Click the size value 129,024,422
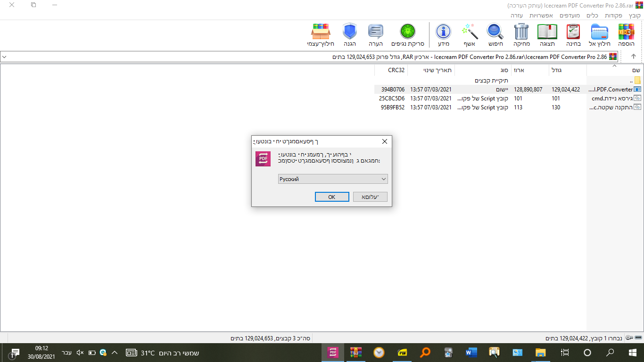The image size is (644, 362). click(x=566, y=90)
